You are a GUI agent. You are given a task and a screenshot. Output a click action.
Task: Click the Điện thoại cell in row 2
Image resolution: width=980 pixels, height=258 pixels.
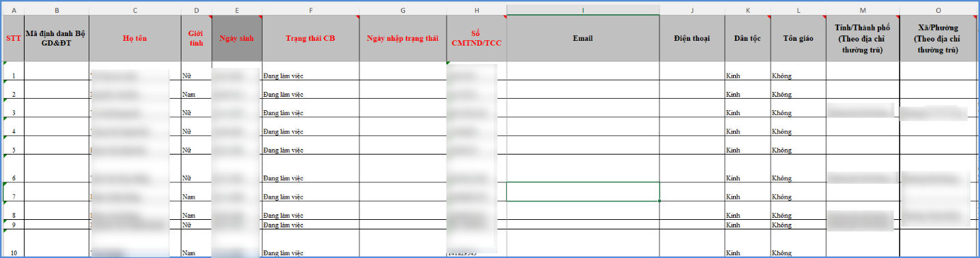692,89
